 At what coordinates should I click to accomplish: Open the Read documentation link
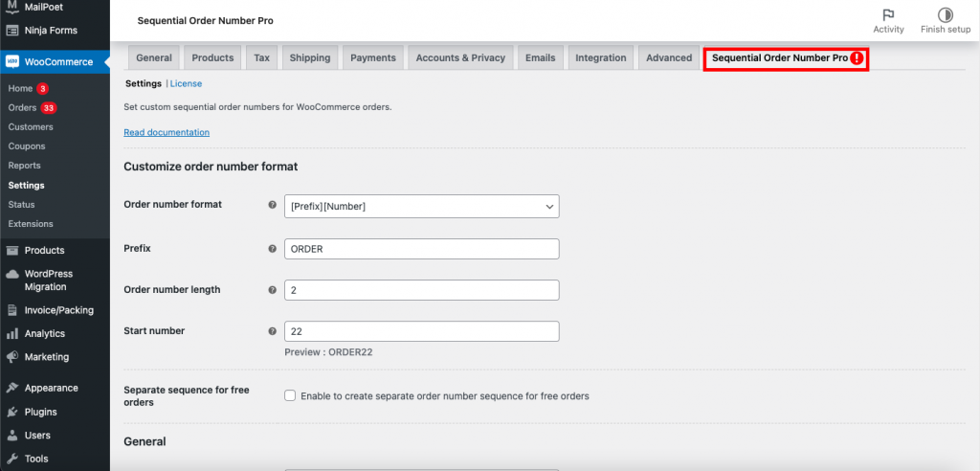pos(167,132)
